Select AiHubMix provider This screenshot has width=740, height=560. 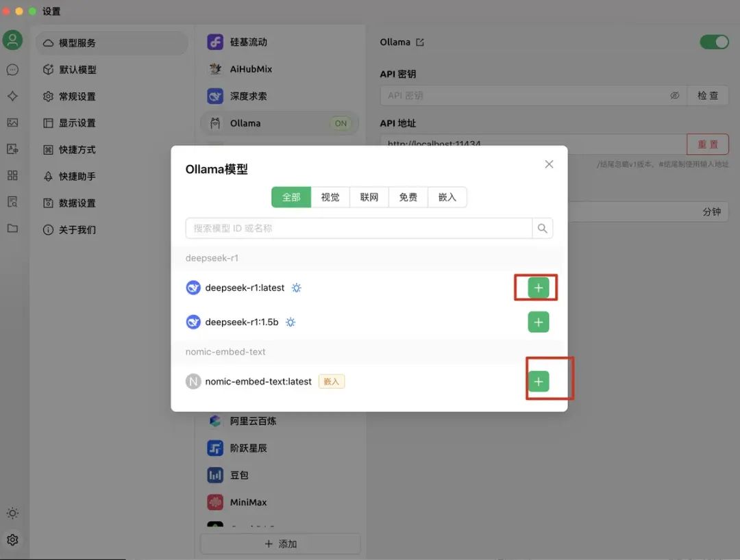tap(280, 69)
